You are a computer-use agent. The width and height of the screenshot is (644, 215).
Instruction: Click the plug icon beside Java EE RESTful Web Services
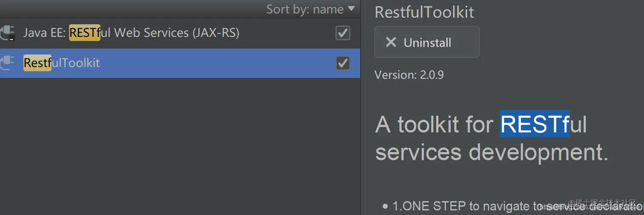click(x=7, y=33)
